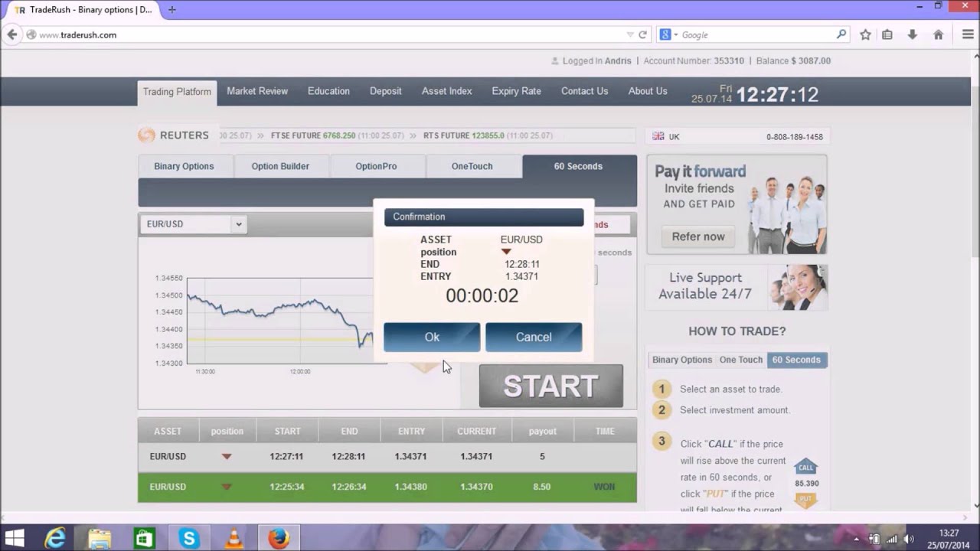This screenshot has height=551, width=980.
Task: Open the Asset Index page
Action: coord(446,91)
